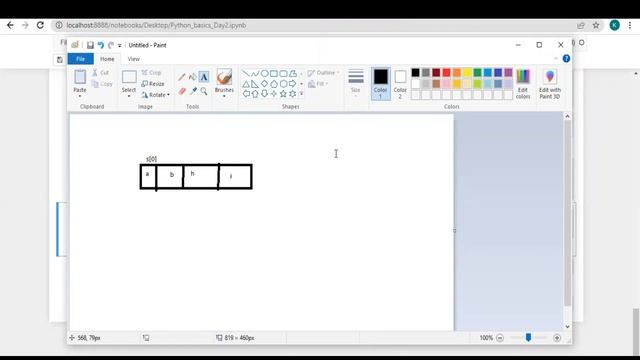Choose the Five-point star shape
The image size is (640, 360).
pyautogui.click(x=283, y=94)
